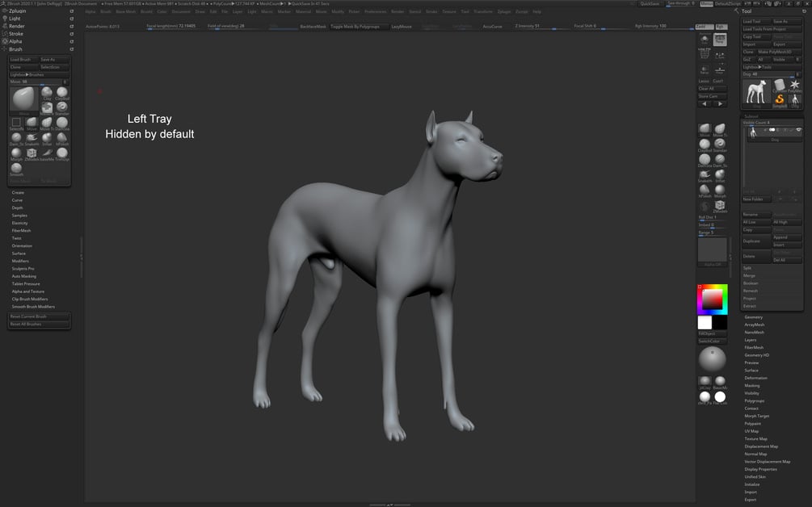Image resolution: width=812 pixels, height=507 pixels.
Task: Select the hPolish brush in left Brush palette
Action: (62, 139)
